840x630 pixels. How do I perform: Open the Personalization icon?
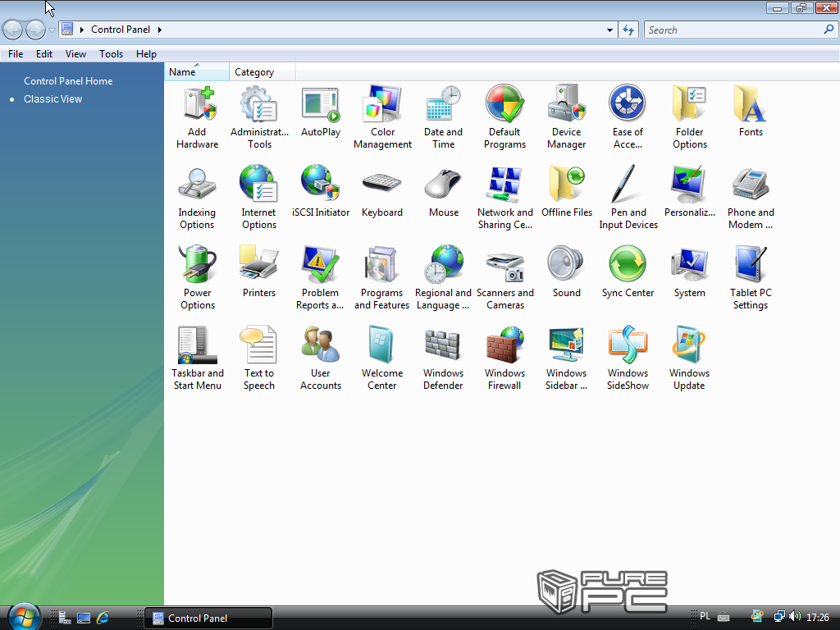coord(689,192)
